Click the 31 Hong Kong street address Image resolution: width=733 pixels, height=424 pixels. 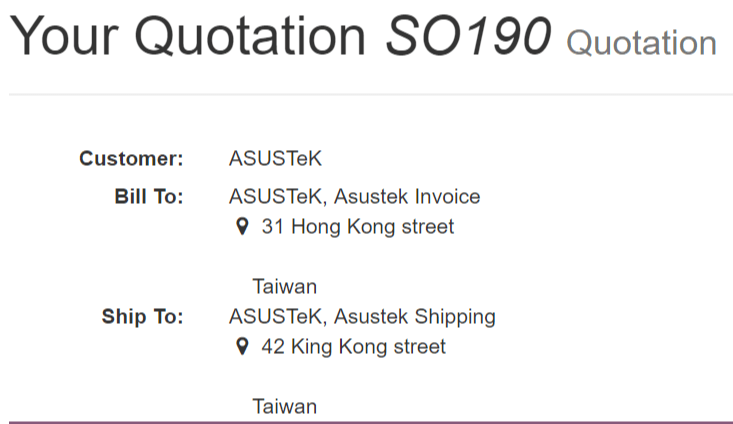358,227
